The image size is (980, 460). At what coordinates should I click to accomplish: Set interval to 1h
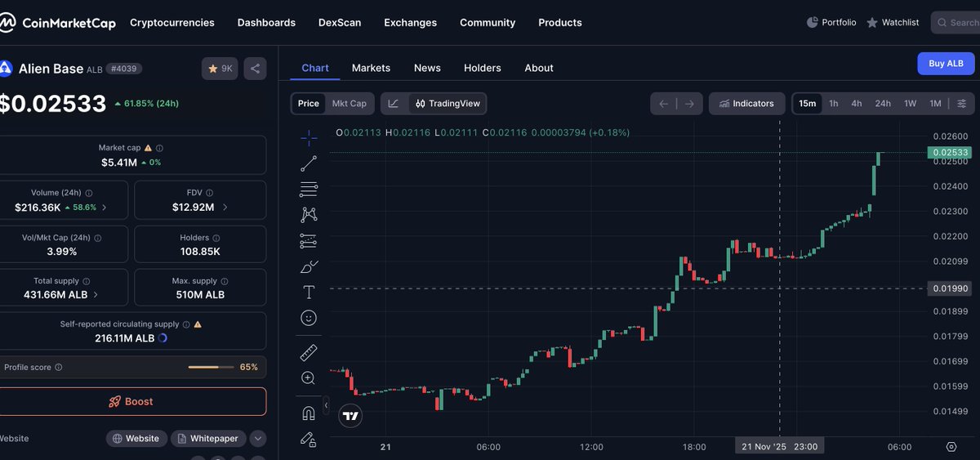833,104
